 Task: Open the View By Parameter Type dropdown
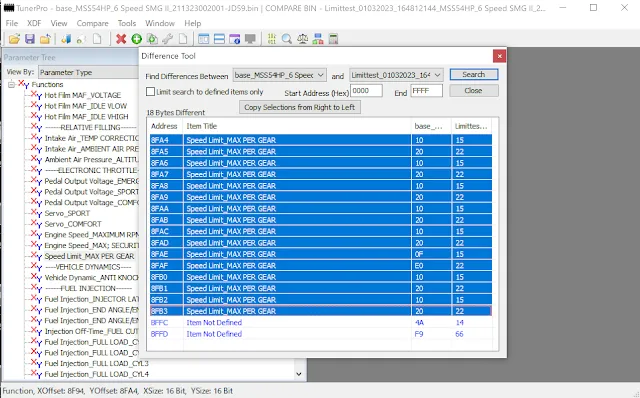pyautogui.click(x=89, y=72)
